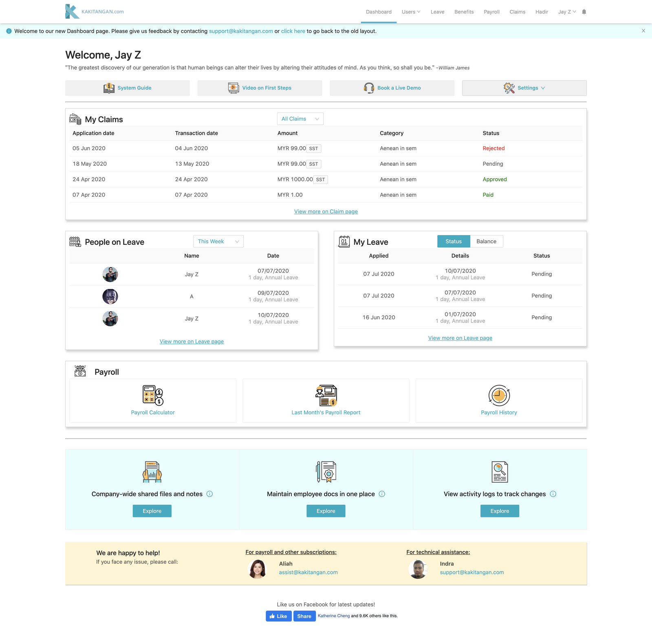Switch My Leave to Balance view
This screenshot has width=652, height=644.
tap(486, 241)
